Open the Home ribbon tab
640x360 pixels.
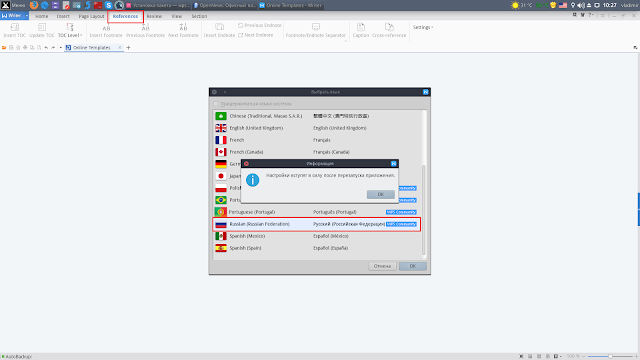(41, 16)
